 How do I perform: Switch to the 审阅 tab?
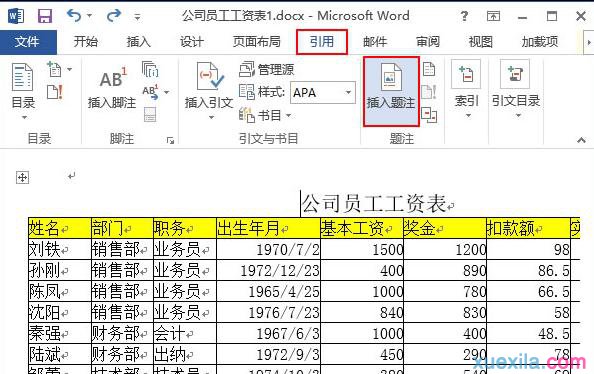click(428, 42)
